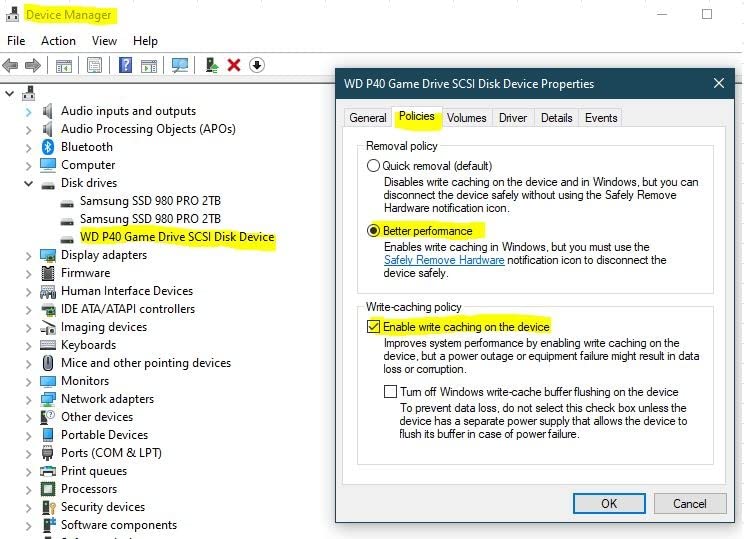The image size is (744, 539).
Task: Uncheck Enable write caching on the device
Action: coord(373,326)
